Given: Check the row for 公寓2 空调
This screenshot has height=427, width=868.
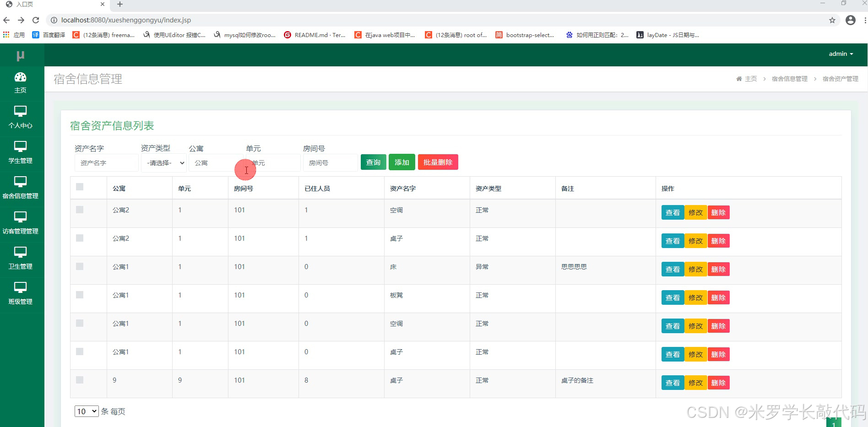Looking at the screenshot, I should [80, 210].
